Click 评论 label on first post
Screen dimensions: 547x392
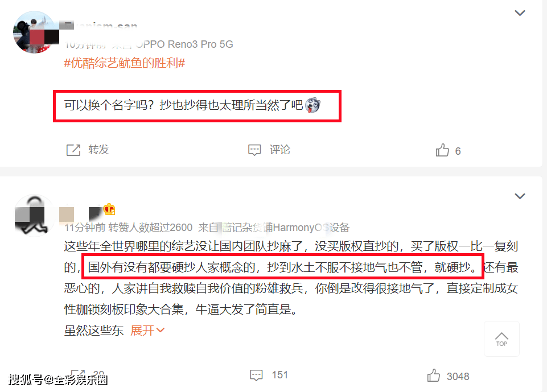tap(279, 150)
